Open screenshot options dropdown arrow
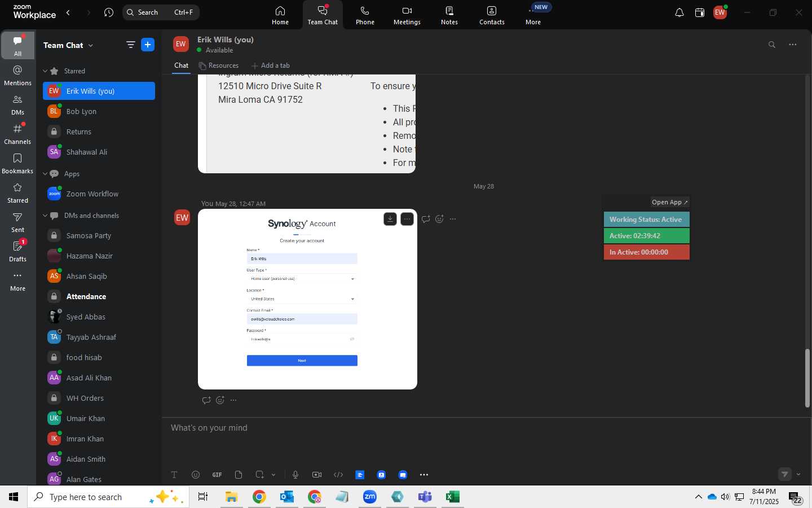Viewport: 812px width, 508px height. (x=273, y=475)
